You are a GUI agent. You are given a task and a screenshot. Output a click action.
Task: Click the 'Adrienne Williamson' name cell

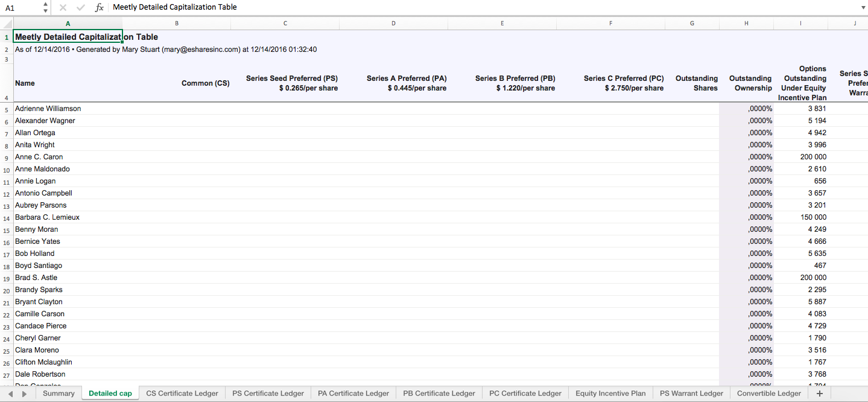click(68, 109)
